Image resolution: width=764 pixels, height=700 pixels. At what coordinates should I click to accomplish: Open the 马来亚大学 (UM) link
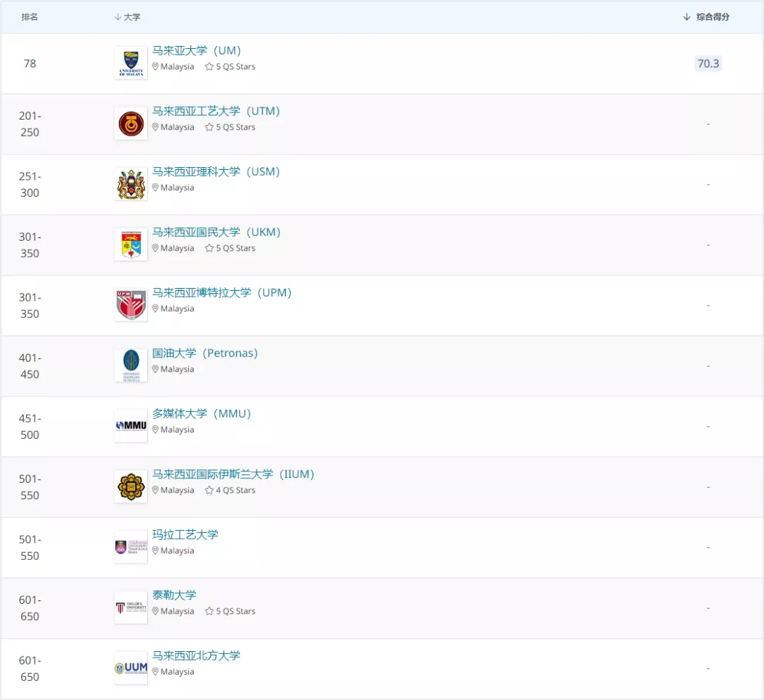pos(197,51)
